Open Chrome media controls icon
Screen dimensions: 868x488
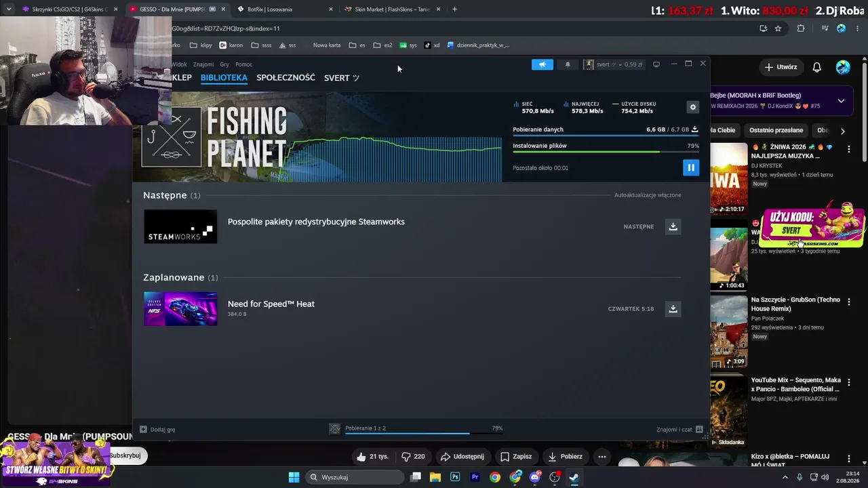click(x=825, y=28)
